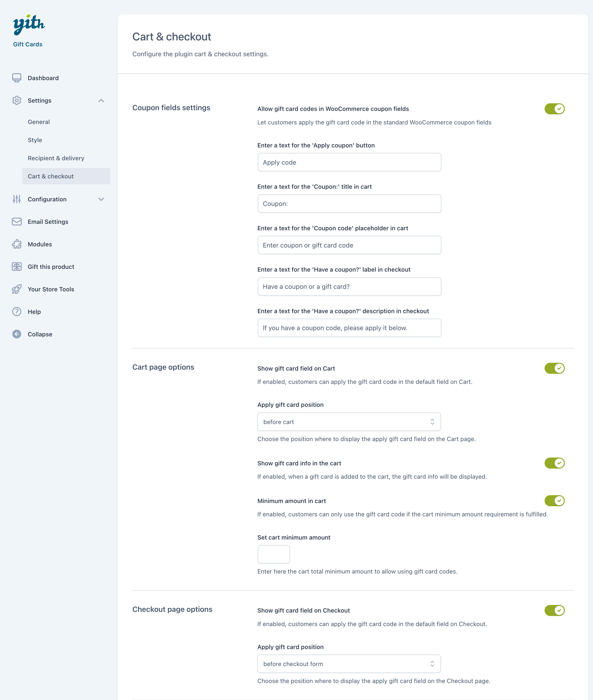
Task: Go to Recipient & delivery settings
Action: click(56, 158)
